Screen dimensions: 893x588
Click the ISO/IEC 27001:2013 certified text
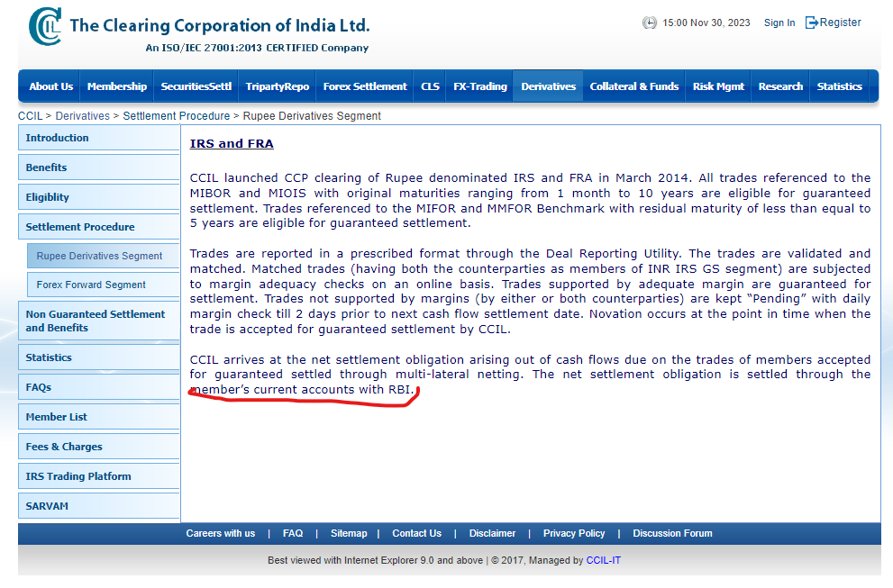[x=257, y=48]
